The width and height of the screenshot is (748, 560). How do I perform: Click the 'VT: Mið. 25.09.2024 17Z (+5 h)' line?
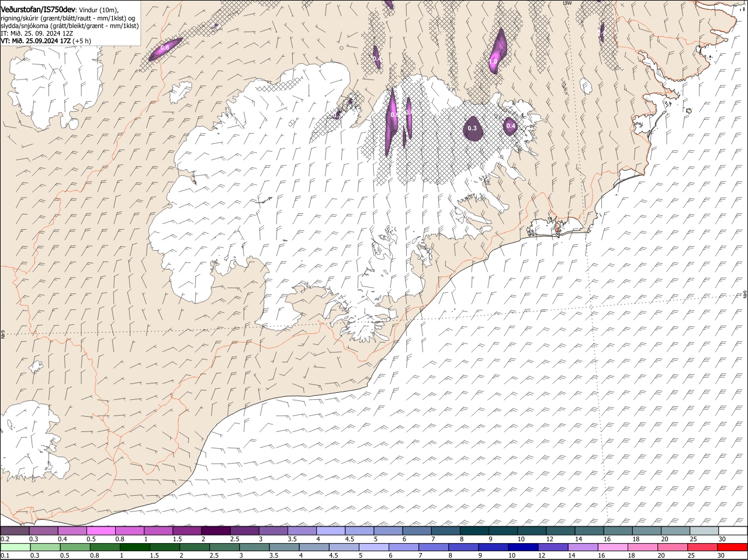(46, 41)
